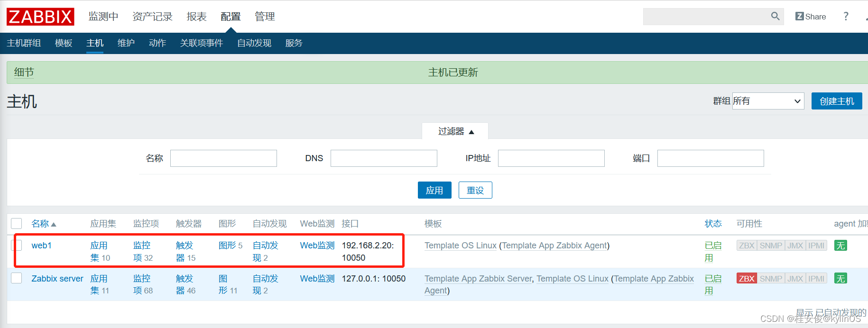The image size is (868, 328).
Task: Click the IPMI badge for Zabbix server
Action: click(816, 278)
